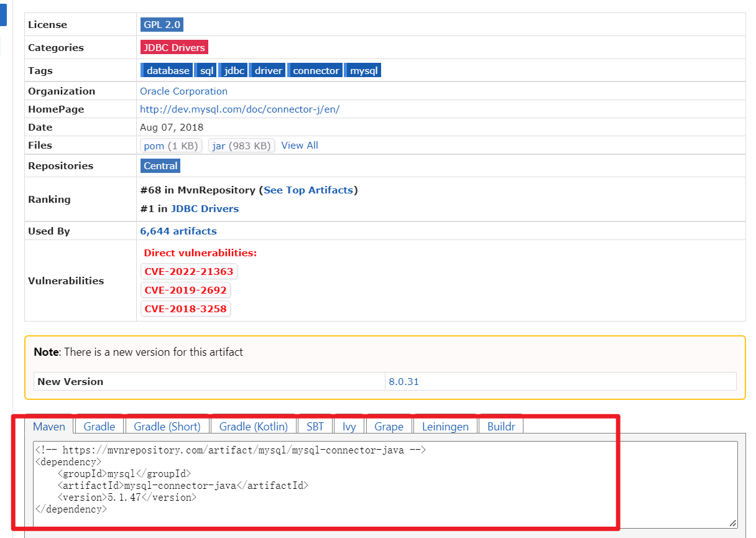Click the License row label
Screen dimensions: 756x538
tap(47, 25)
